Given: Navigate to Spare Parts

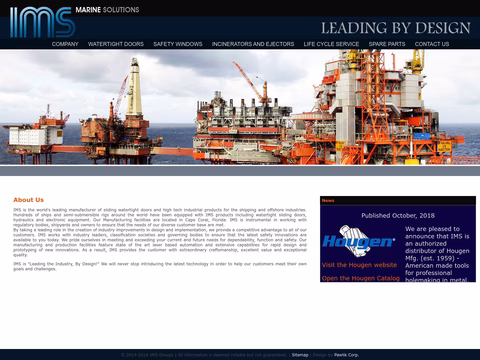Looking at the screenshot, I should click(x=387, y=44).
